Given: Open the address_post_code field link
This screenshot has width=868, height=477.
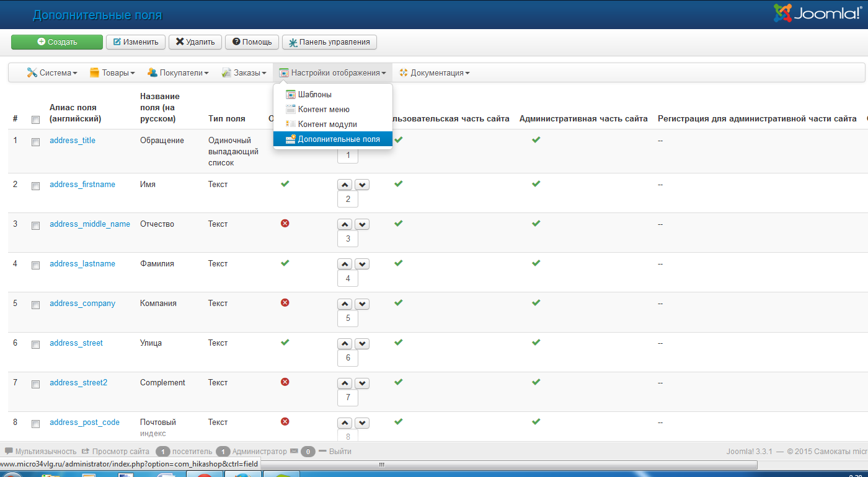Looking at the screenshot, I should click(x=84, y=422).
